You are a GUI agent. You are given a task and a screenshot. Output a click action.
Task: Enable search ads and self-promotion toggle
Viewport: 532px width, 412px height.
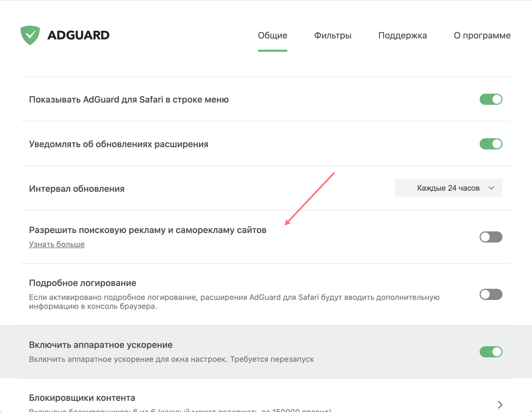pyautogui.click(x=491, y=237)
